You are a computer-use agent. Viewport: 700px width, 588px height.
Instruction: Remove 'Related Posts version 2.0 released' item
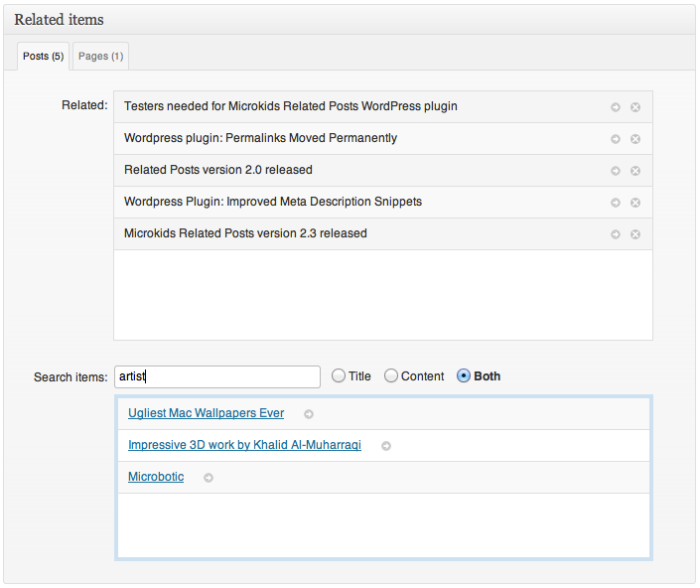tap(635, 171)
